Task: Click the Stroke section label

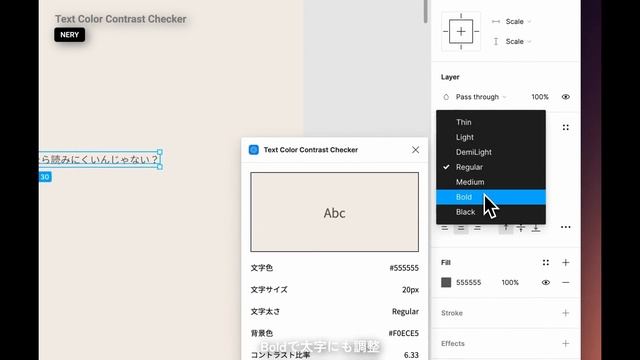Action: point(451,313)
